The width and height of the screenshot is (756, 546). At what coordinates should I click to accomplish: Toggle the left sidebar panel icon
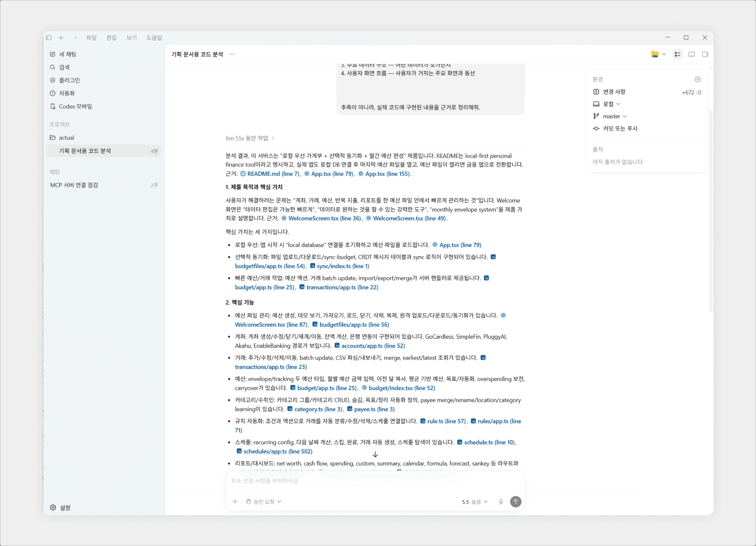49,38
